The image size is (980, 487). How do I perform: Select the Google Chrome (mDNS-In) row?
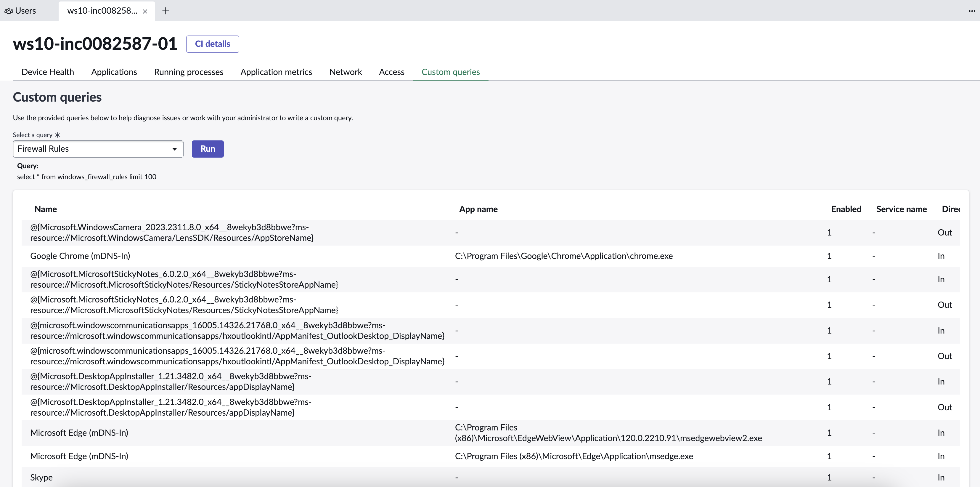click(x=491, y=256)
